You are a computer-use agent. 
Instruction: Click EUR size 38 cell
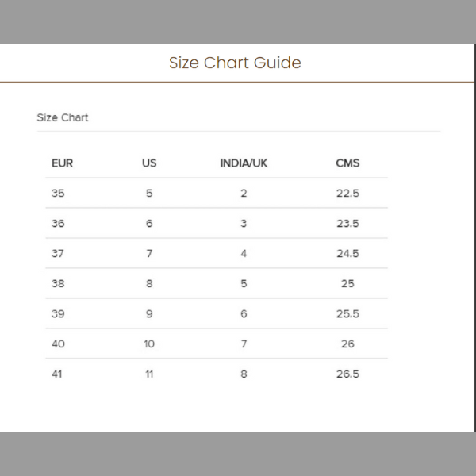point(58,284)
